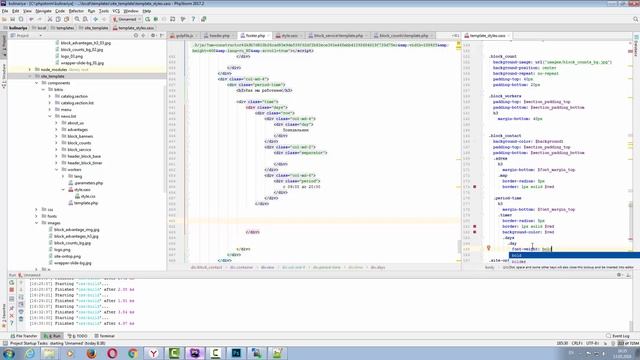Image resolution: width=640 pixels, height=360 pixels.
Task: Open the Event Log
Action: click(x=618, y=336)
